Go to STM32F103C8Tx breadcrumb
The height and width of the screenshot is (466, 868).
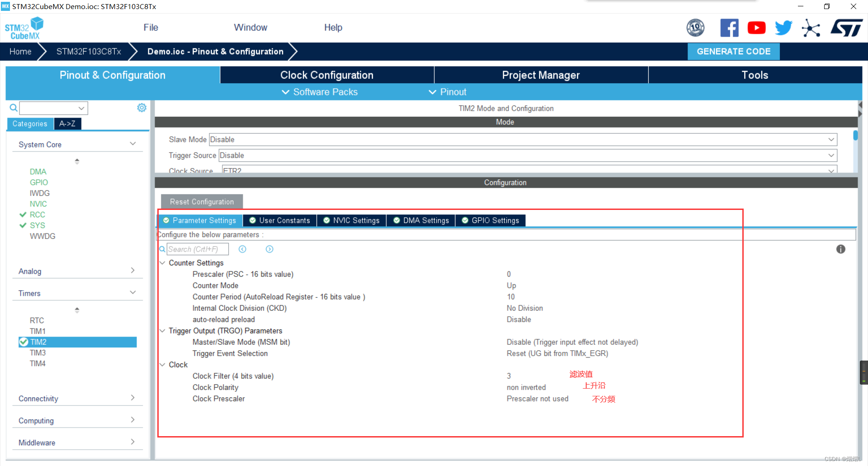pyautogui.click(x=89, y=52)
